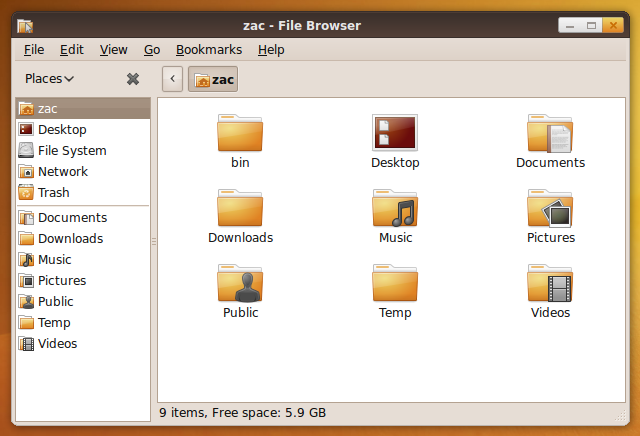Click the Pictures bookmark icon in sidebar
This screenshot has width=640, height=436.
(x=26, y=280)
